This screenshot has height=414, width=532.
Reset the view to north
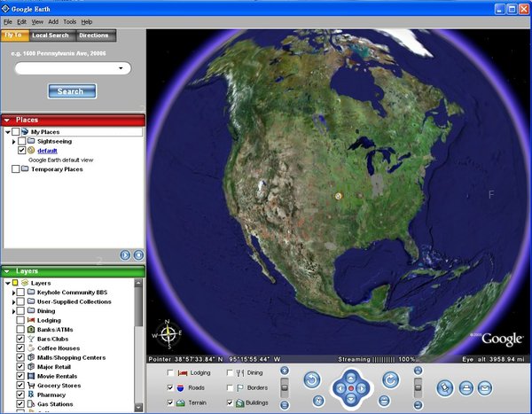318,401
